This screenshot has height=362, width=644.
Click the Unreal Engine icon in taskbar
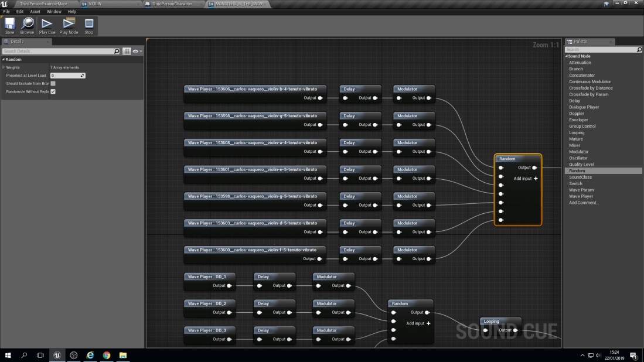click(57, 355)
